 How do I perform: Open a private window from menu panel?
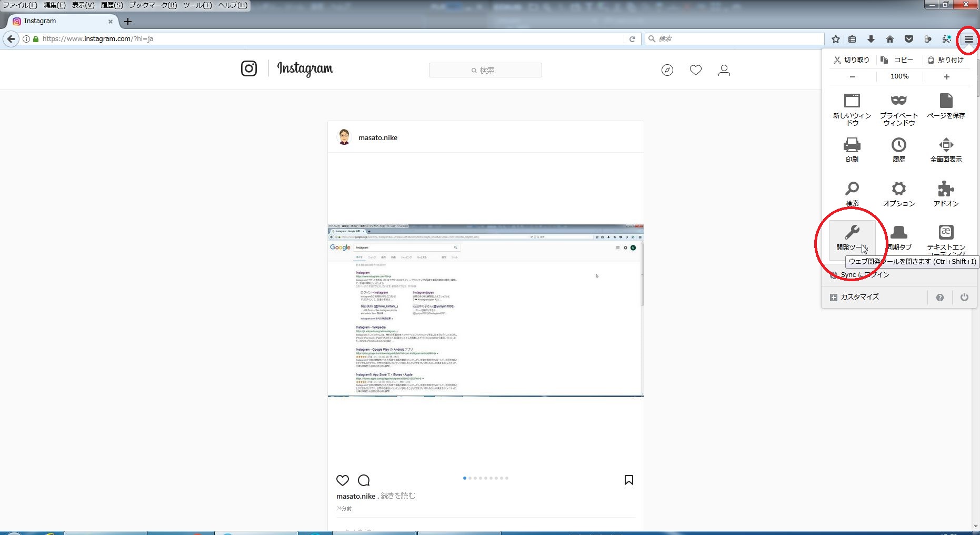click(899, 110)
